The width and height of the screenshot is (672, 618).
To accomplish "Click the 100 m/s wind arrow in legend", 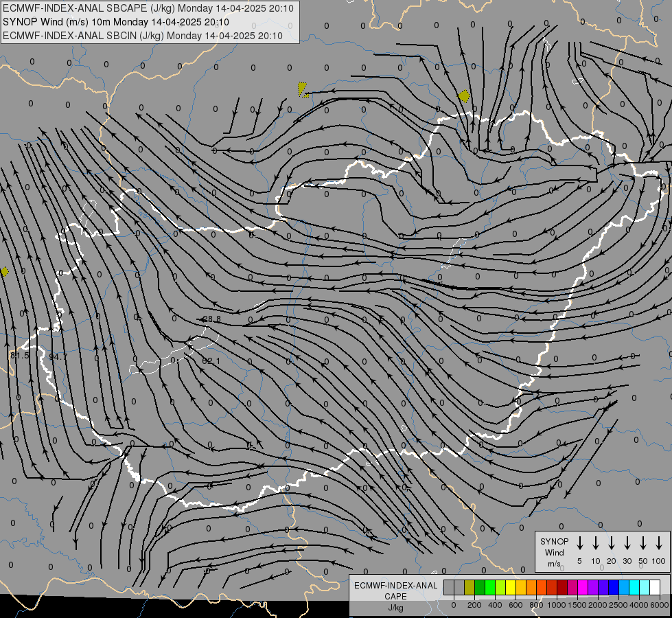I will [x=659, y=543].
